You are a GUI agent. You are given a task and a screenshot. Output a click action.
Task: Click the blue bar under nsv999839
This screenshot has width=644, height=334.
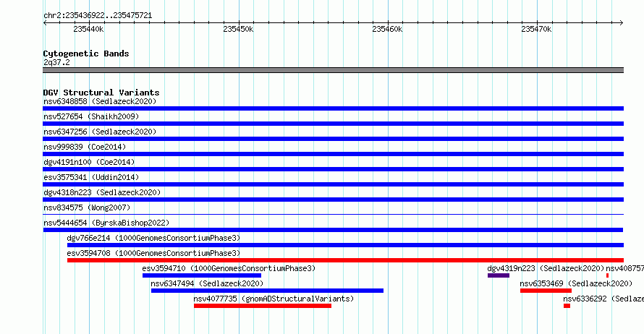[x=333, y=154]
